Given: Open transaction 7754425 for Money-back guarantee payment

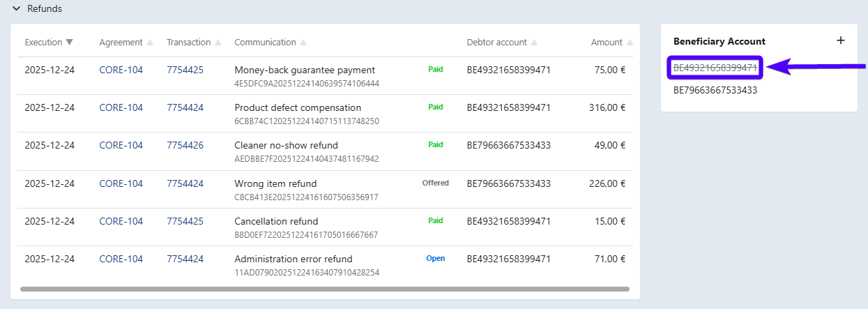Looking at the screenshot, I should (x=185, y=70).
